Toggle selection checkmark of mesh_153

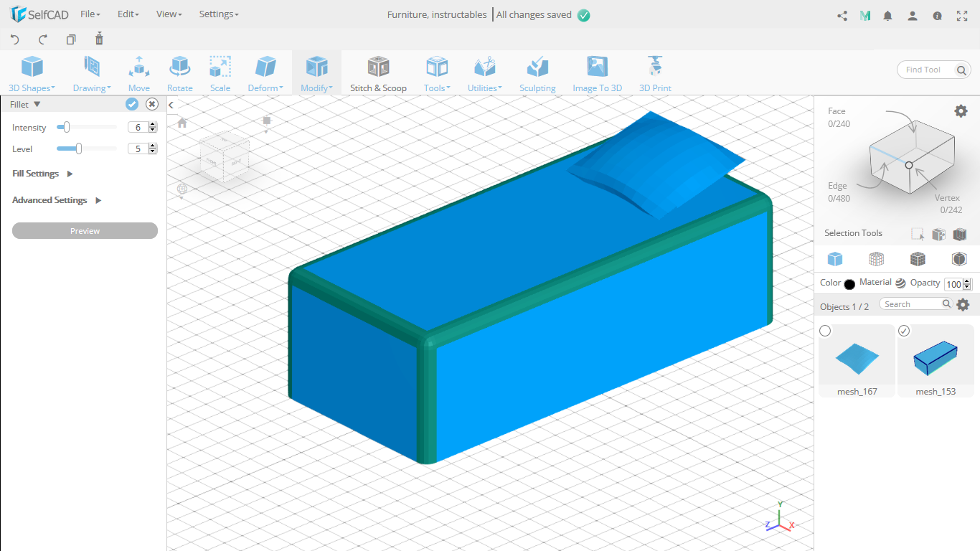[x=904, y=331]
